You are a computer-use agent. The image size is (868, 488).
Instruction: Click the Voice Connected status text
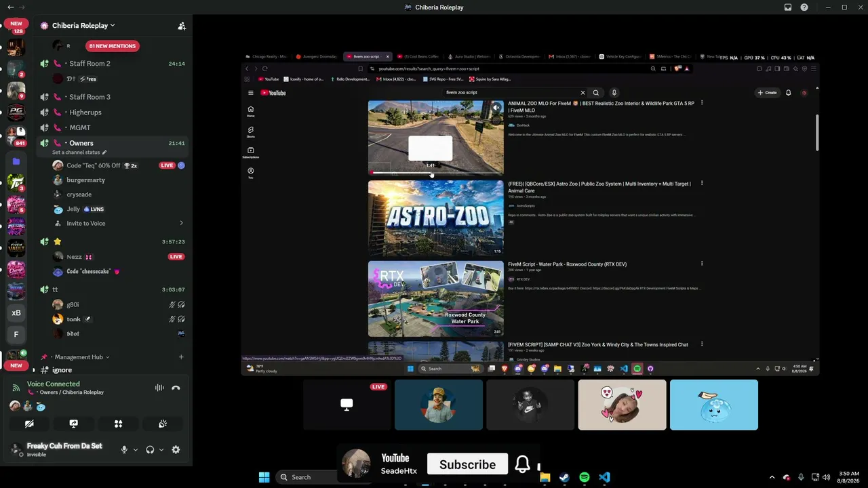[54, 384]
